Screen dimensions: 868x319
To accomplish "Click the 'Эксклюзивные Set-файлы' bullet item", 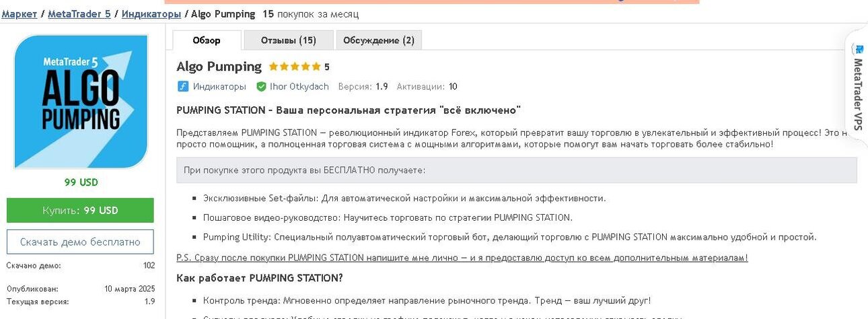I will point(404,199).
